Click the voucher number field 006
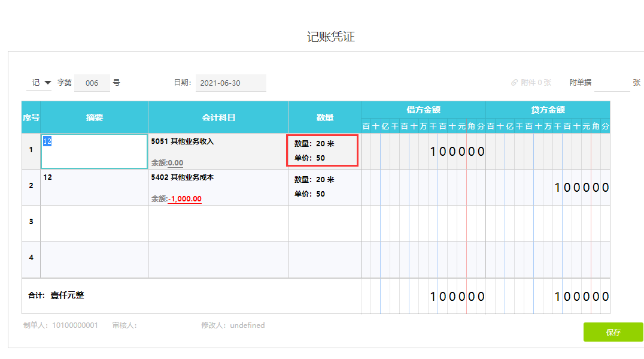 click(x=92, y=83)
